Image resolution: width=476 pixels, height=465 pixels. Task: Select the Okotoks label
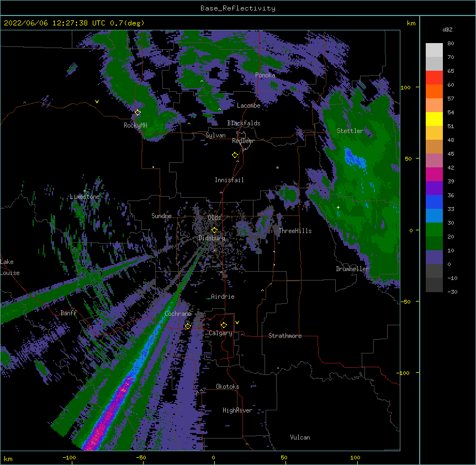tap(228, 387)
